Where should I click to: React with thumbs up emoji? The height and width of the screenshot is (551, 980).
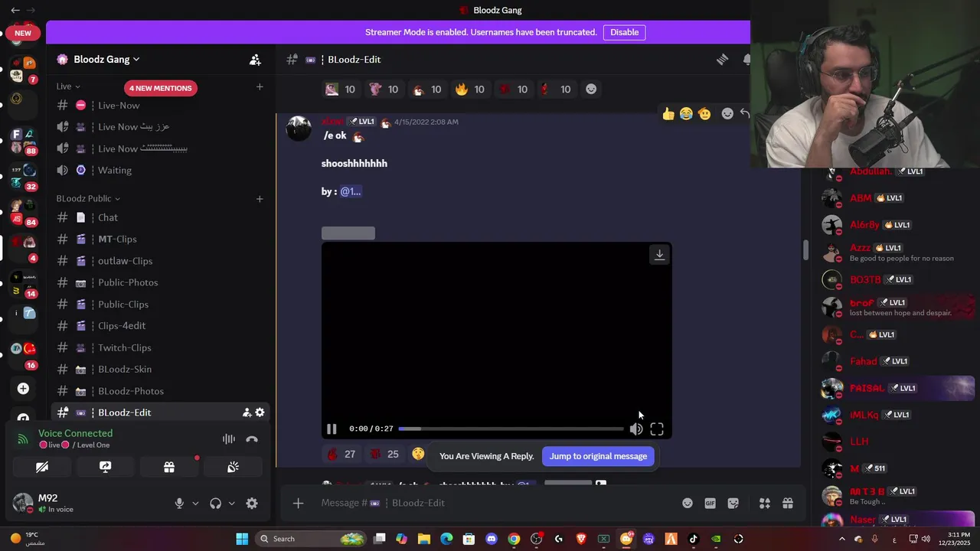tap(668, 114)
